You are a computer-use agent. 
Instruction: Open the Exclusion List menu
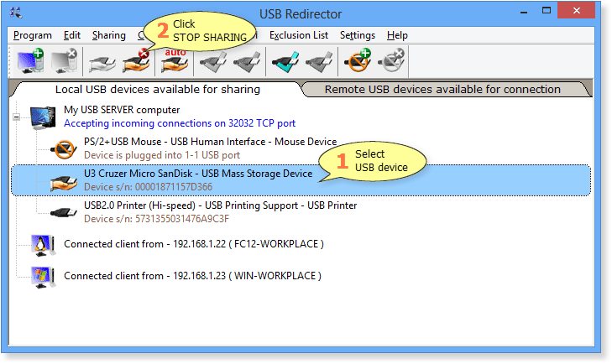299,35
